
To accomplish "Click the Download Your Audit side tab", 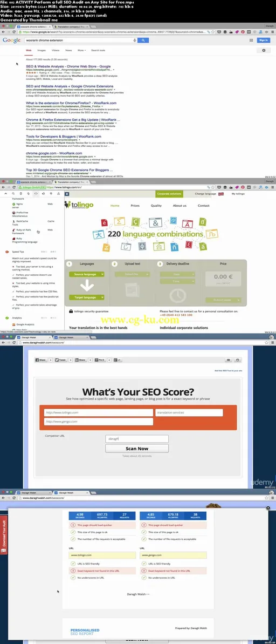I will pyautogui.click(x=3, y=536).
